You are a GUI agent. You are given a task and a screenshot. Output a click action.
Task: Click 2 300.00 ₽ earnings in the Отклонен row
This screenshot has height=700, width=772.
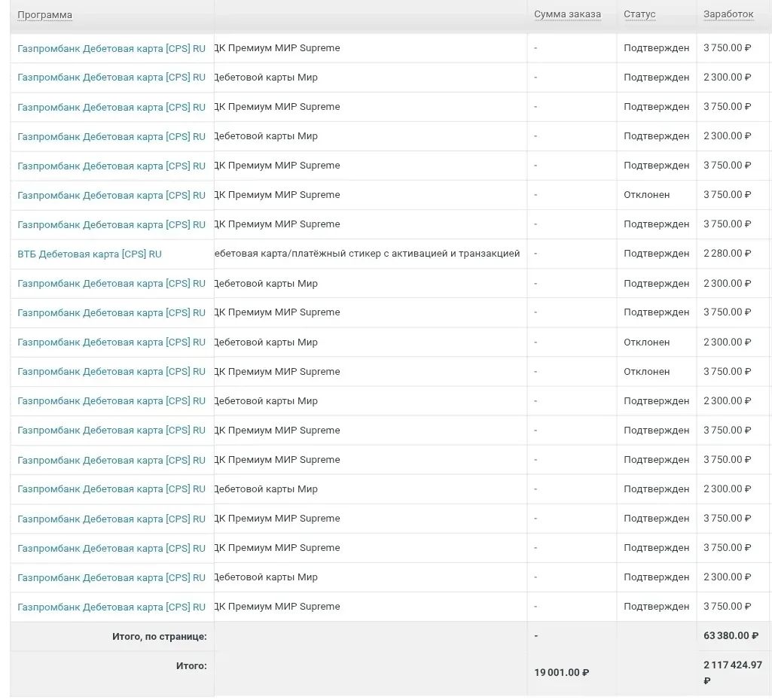[728, 342]
